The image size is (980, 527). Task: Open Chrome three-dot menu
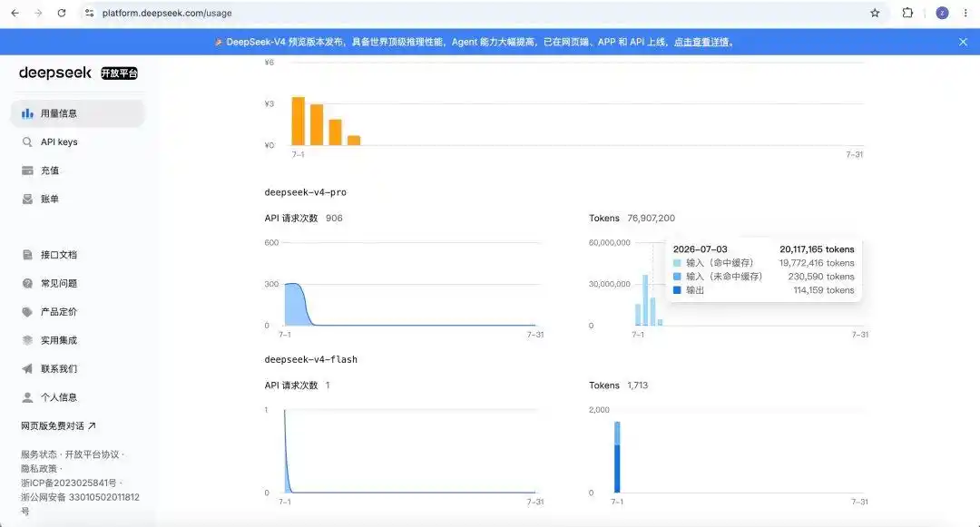[965, 13]
